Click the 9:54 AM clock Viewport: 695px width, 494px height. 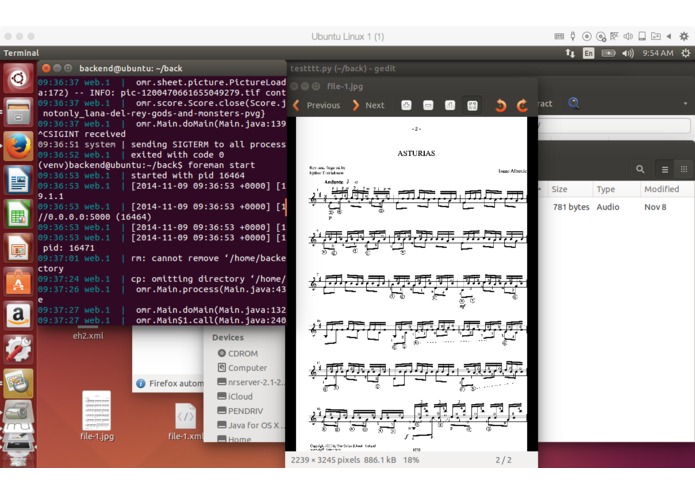click(658, 53)
